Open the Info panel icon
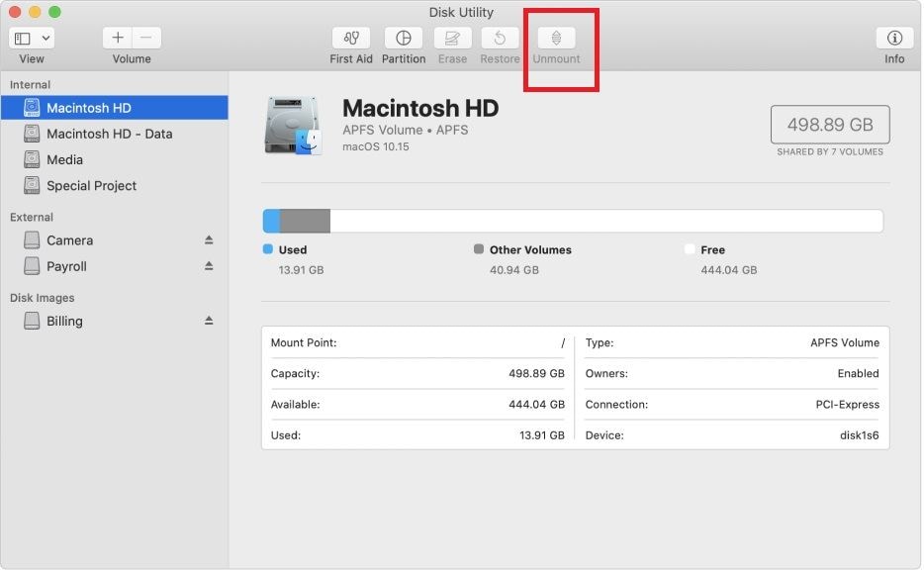Image resolution: width=924 pixels, height=571 pixels. pos(894,39)
